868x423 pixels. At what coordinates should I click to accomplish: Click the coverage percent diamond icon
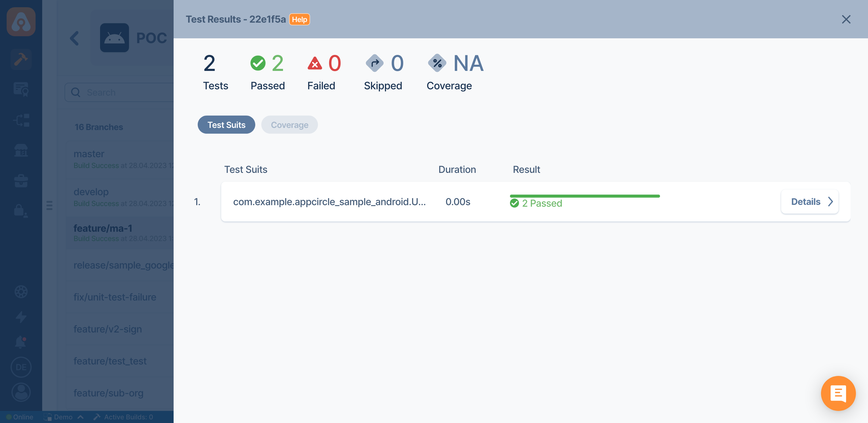point(437,63)
